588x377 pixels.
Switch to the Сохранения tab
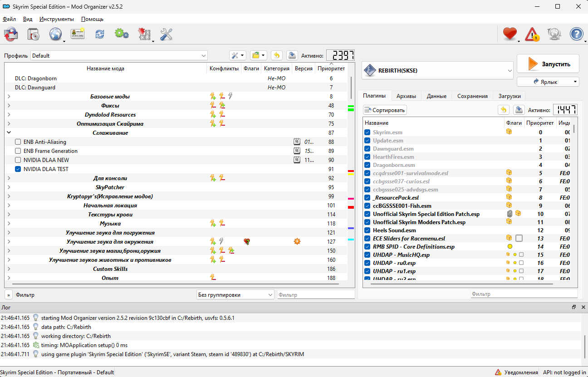click(x=472, y=96)
